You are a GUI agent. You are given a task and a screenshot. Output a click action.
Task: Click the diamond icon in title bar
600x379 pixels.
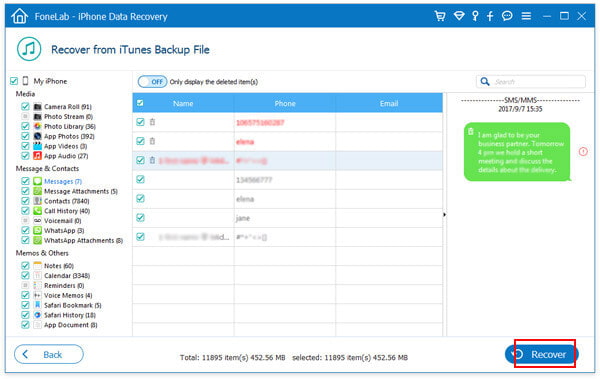(459, 16)
